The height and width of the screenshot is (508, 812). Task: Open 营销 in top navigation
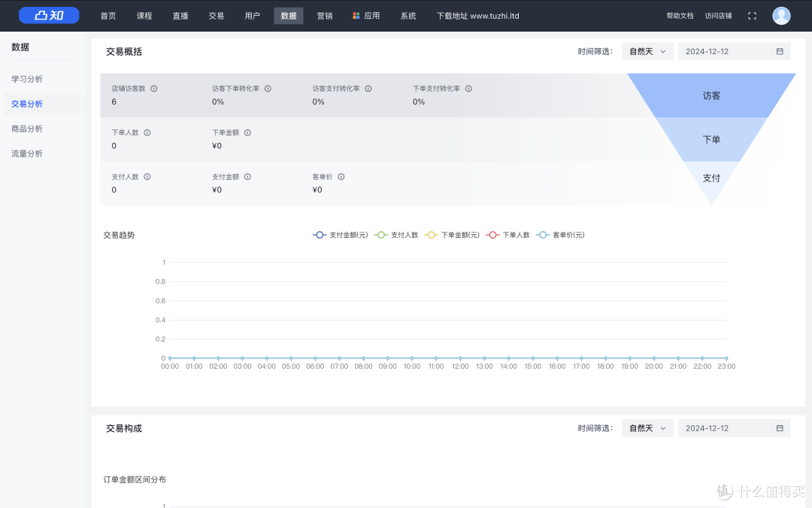325,16
